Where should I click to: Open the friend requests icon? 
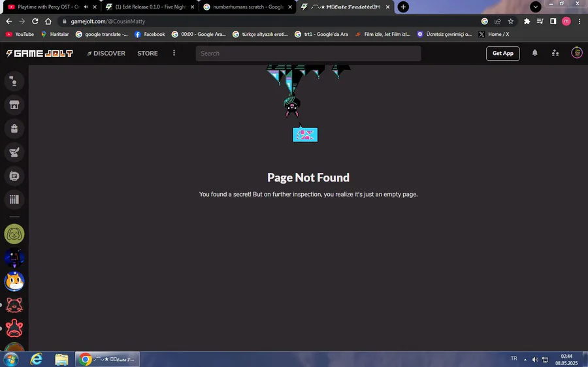coord(555,53)
